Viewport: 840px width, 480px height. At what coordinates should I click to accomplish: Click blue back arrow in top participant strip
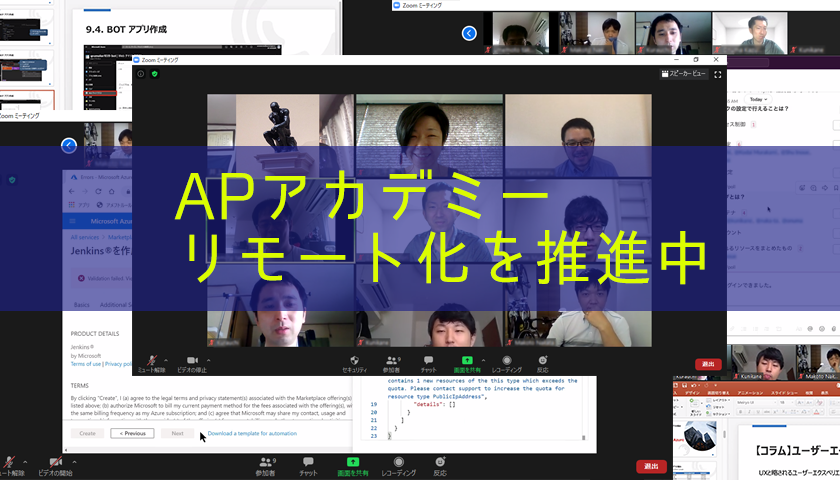click(x=469, y=33)
